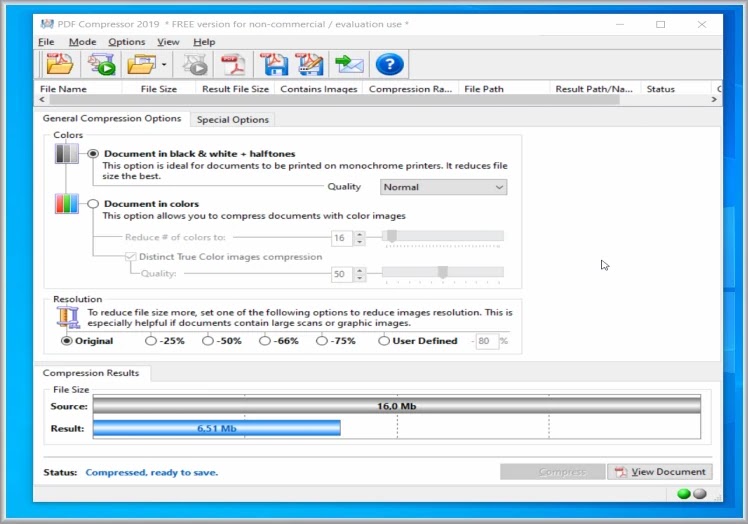Select -25% resolution option

(151, 341)
